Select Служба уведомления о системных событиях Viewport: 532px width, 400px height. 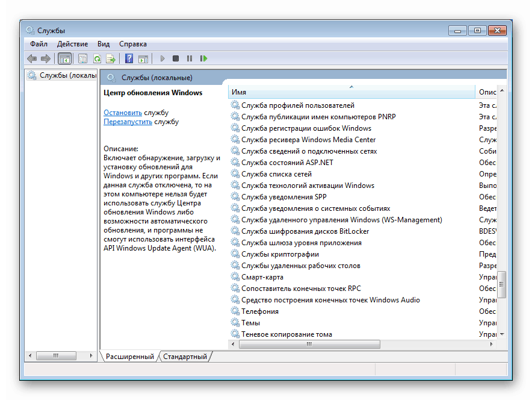click(x=363, y=208)
